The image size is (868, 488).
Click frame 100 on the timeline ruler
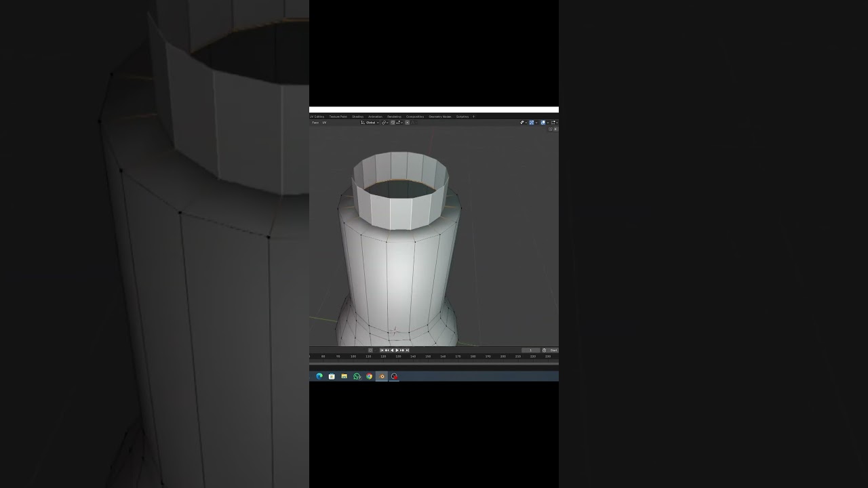353,357
